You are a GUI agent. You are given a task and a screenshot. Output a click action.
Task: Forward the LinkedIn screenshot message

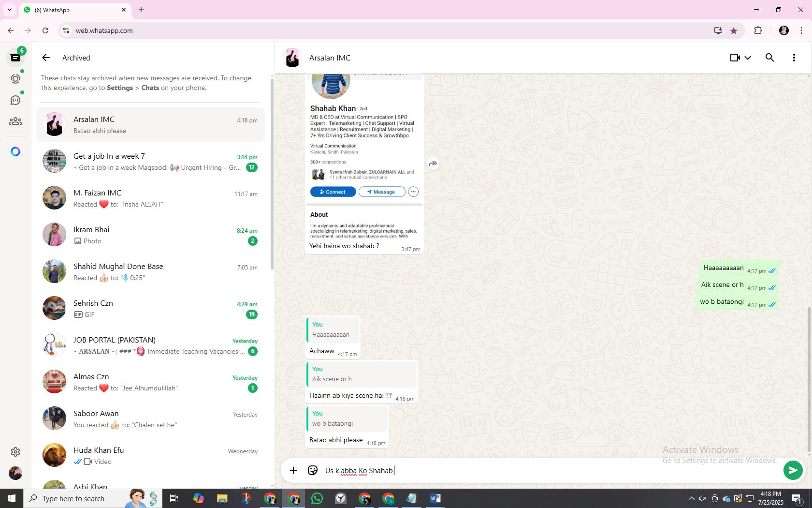tap(433, 164)
